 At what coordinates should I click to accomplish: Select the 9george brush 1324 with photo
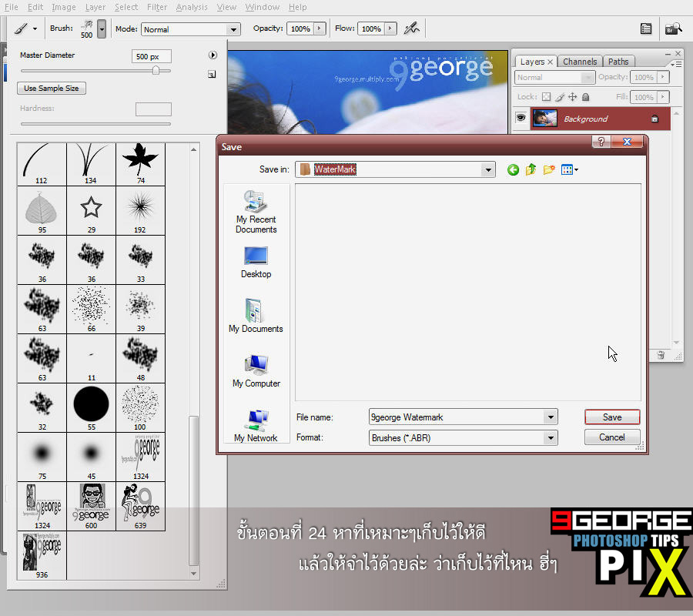click(42, 506)
